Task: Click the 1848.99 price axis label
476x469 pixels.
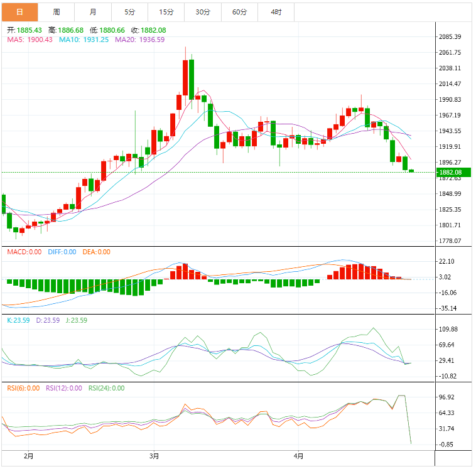Action: click(450, 194)
